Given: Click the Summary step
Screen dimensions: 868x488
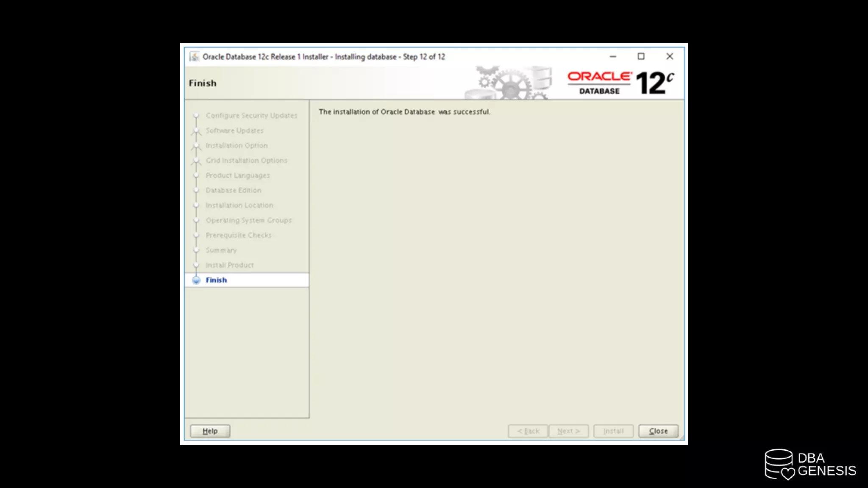Looking at the screenshot, I should pyautogui.click(x=221, y=250).
